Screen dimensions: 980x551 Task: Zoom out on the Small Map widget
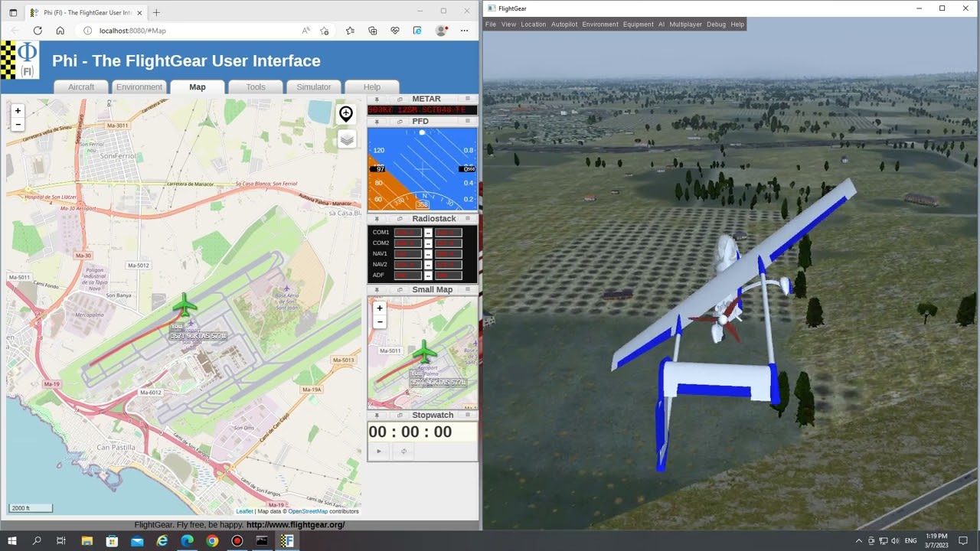[x=379, y=322]
